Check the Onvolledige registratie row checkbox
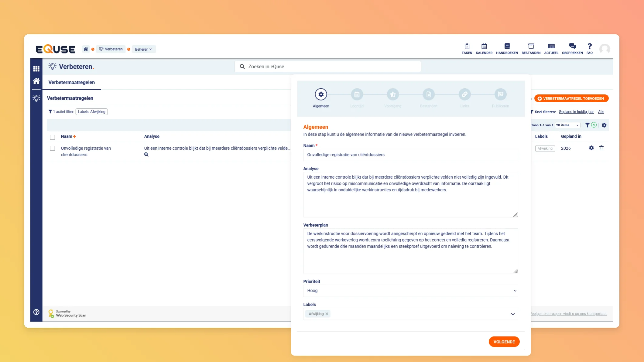This screenshot has height=362, width=644. (53, 148)
